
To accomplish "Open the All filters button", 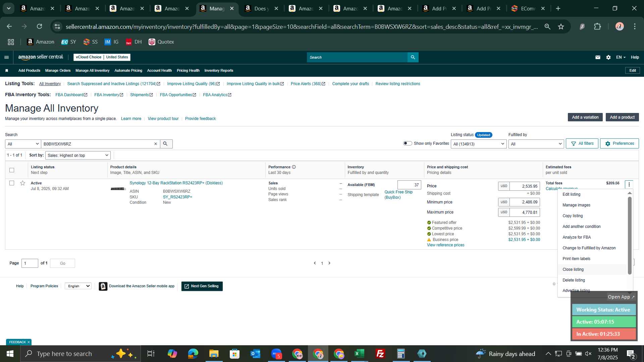I will click(x=582, y=143).
